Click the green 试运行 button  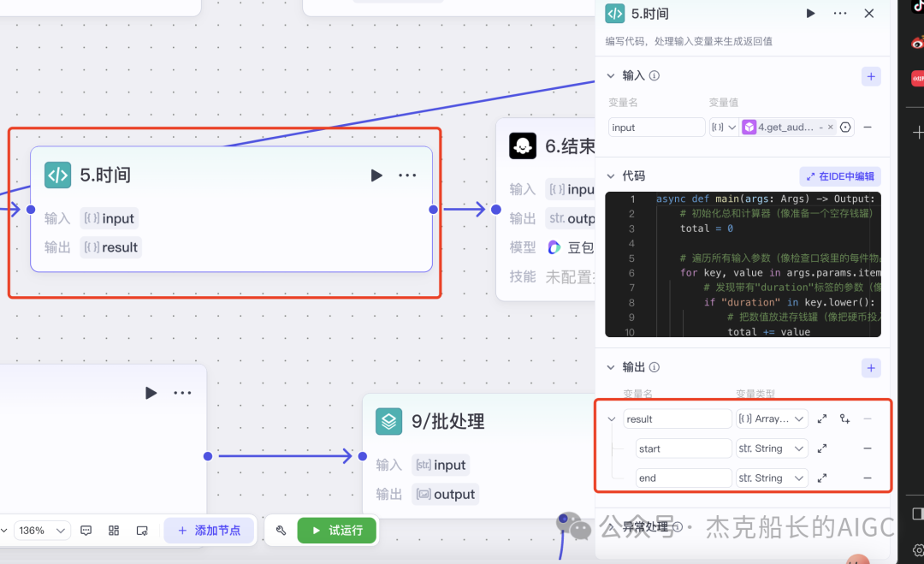tap(337, 531)
